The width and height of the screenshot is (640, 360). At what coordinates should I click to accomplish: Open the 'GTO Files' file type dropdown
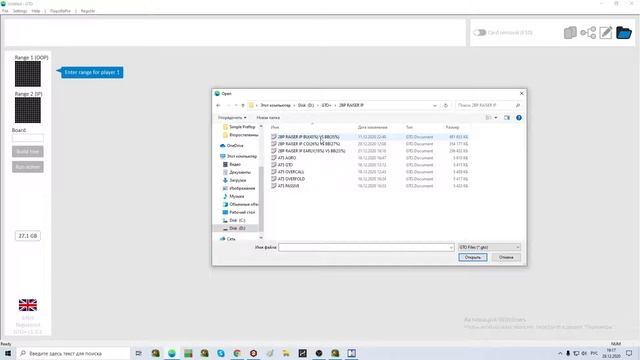point(489,247)
